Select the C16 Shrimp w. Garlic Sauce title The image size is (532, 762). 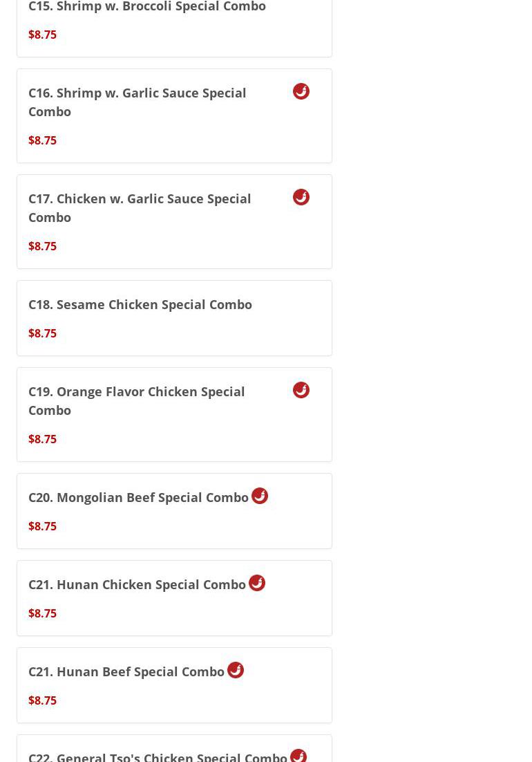pyautogui.click(x=137, y=102)
